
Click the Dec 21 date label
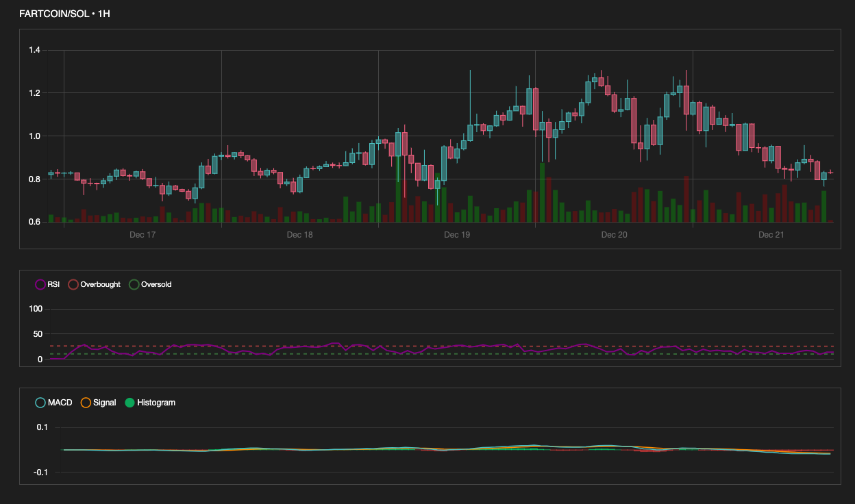coord(770,234)
